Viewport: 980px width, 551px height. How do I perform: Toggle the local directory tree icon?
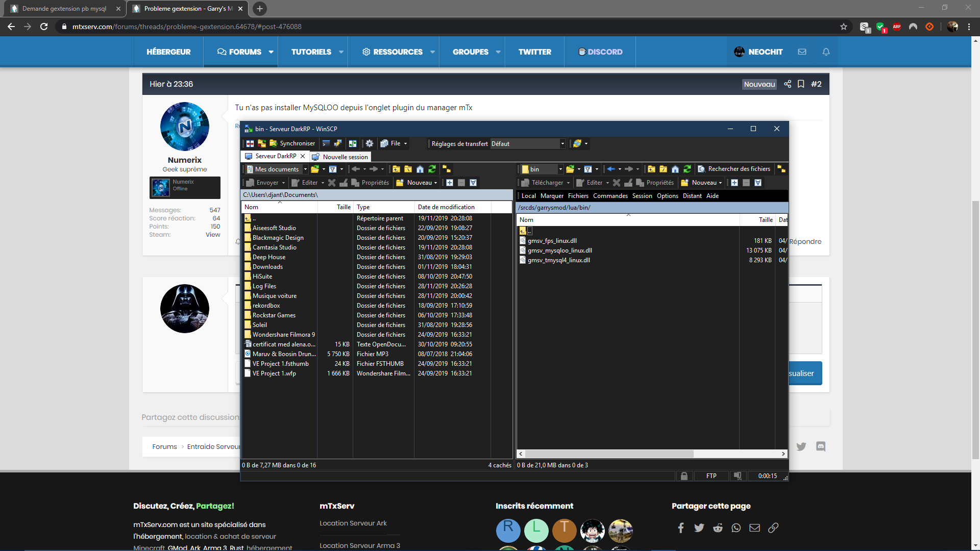click(x=447, y=169)
